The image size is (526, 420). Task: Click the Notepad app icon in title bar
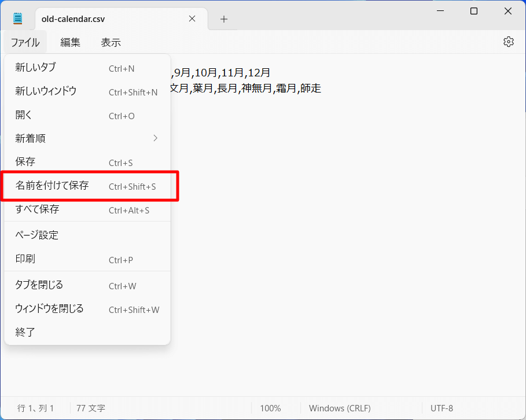click(x=18, y=19)
